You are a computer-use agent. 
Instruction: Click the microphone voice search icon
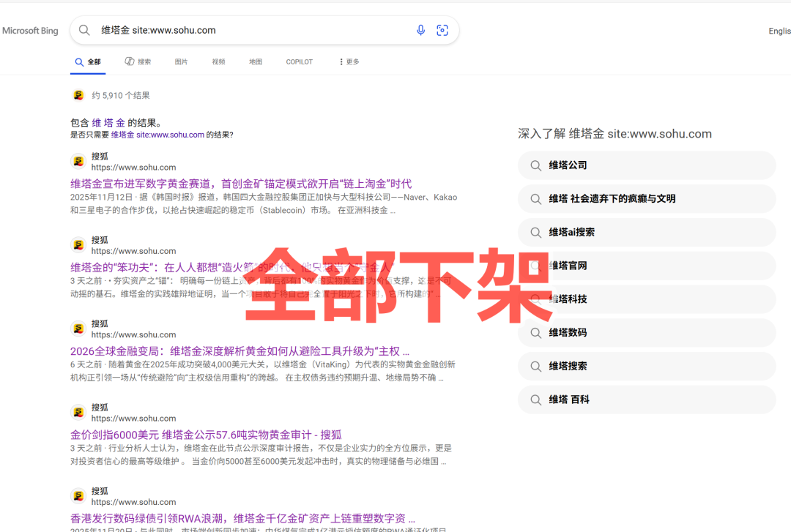pyautogui.click(x=420, y=30)
